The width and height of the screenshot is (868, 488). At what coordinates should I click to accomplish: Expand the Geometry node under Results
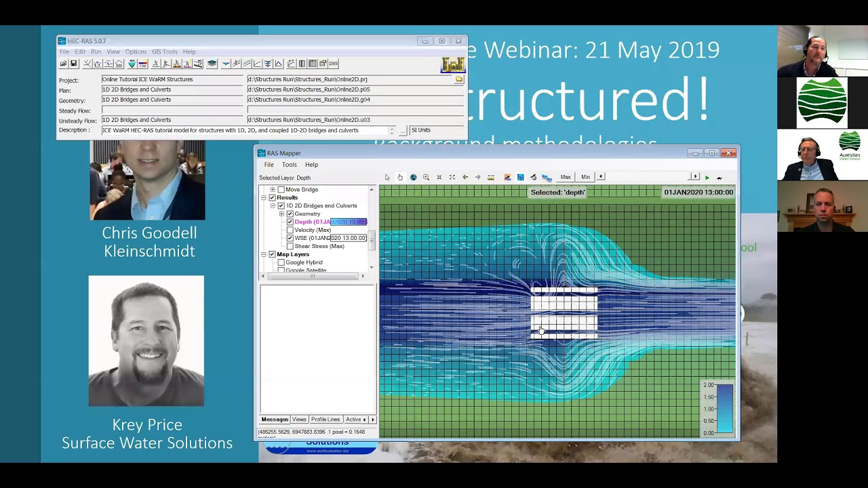pyautogui.click(x=281, y=214)
